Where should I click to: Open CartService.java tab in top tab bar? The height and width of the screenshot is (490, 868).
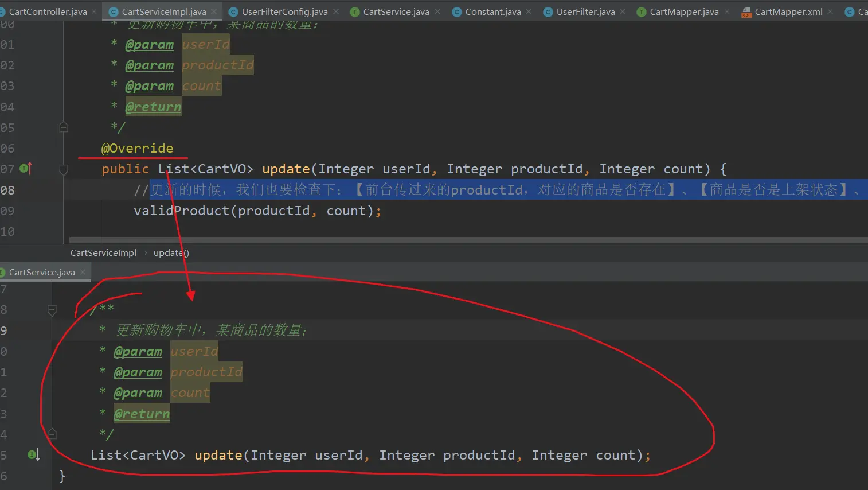(396, 11)
